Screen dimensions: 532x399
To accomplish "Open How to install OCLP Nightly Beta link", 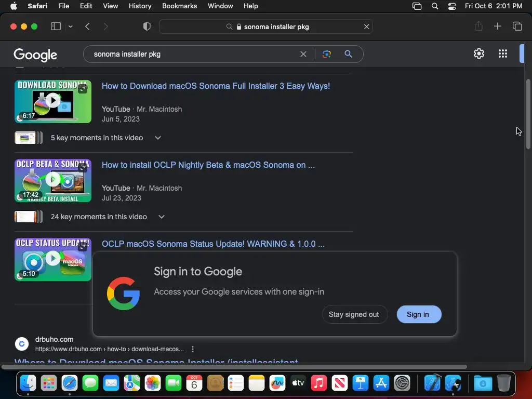I will point(208,165).
